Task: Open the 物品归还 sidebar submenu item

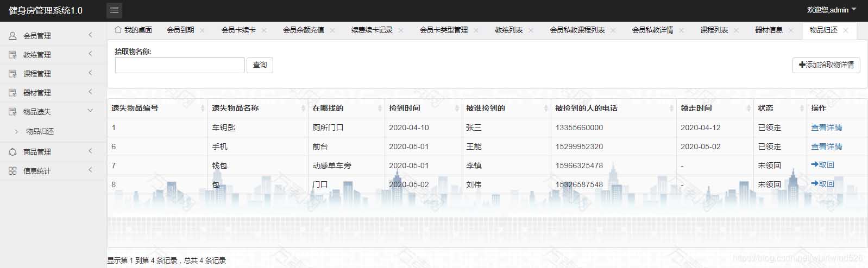Action: (40, 131)
